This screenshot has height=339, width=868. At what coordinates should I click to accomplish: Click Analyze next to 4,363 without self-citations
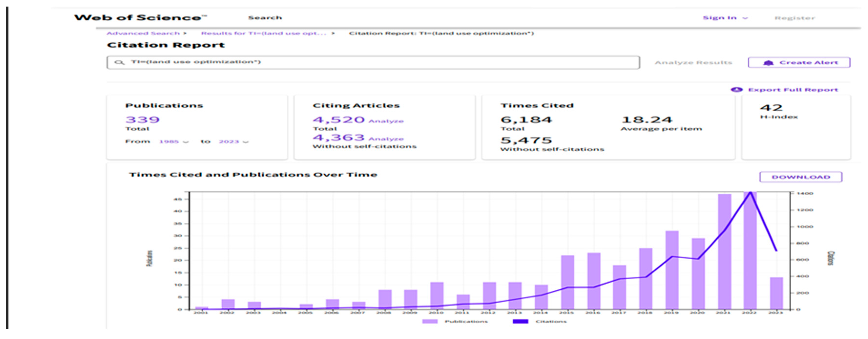coord(386,139)
